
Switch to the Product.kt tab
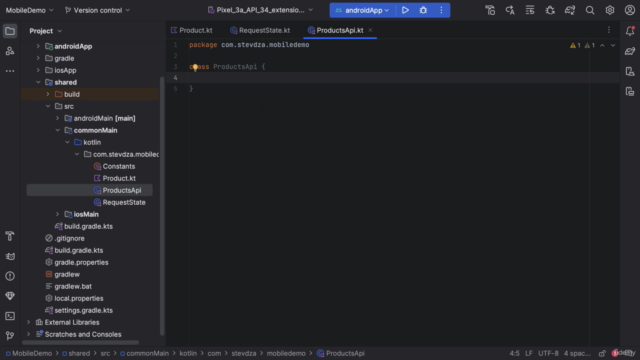click(x=192, y=30)
